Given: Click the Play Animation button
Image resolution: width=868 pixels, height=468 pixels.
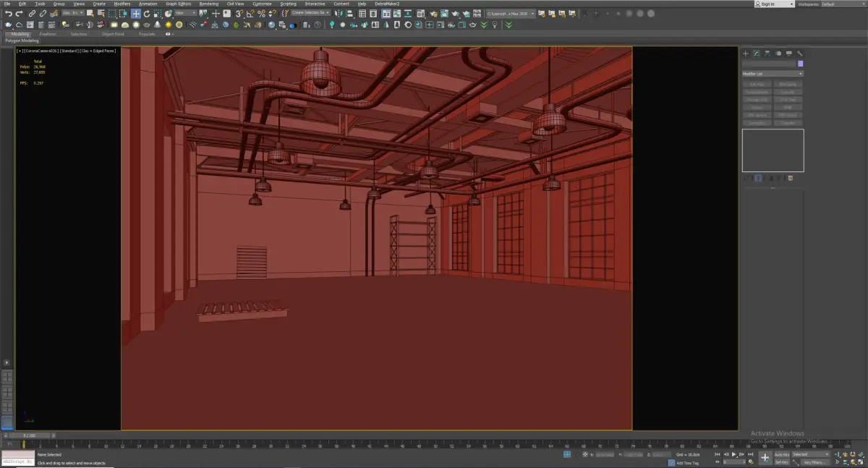Looking at the screenshot, I should pyautogui.click(x=733, y=454).
